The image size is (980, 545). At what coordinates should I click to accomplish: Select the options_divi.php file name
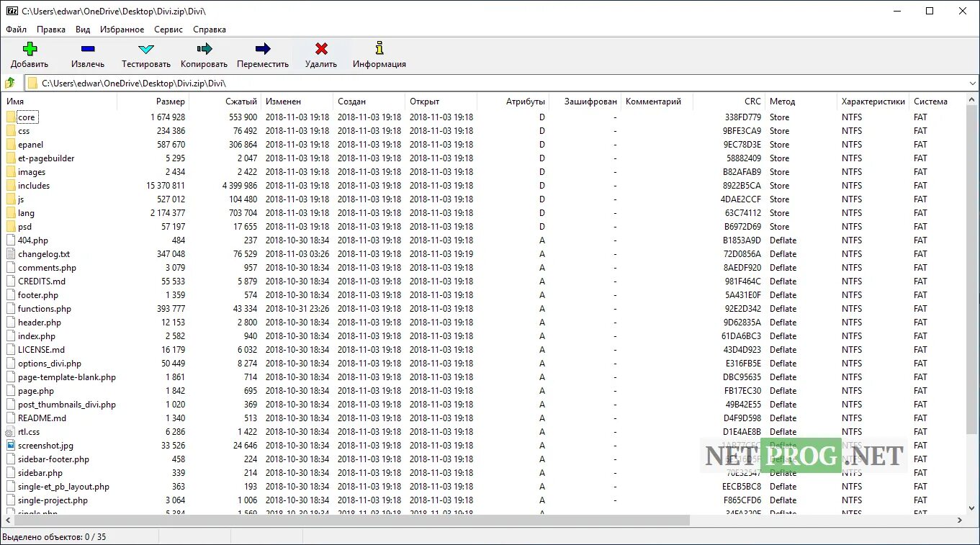[50, 364]
